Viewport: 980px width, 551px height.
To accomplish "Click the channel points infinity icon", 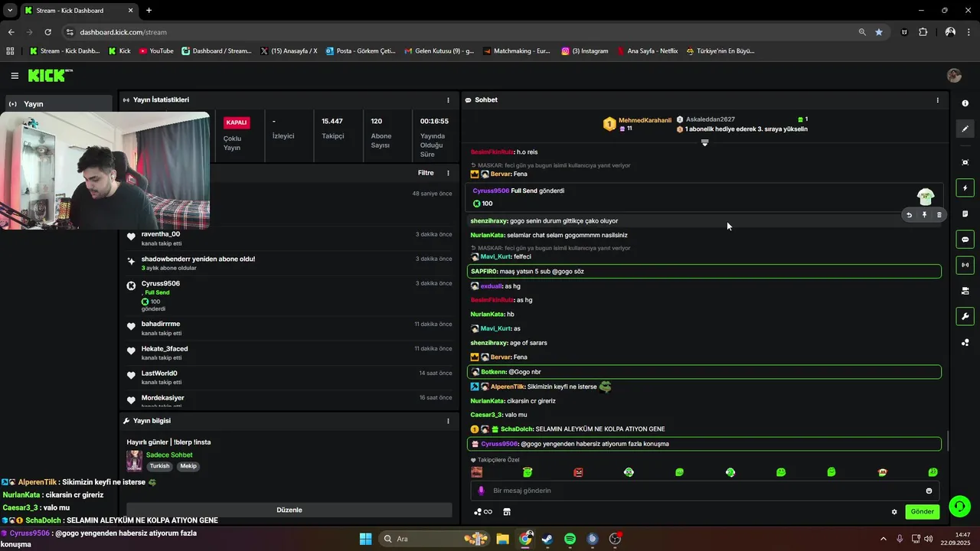I will click(x=483, y=512).
